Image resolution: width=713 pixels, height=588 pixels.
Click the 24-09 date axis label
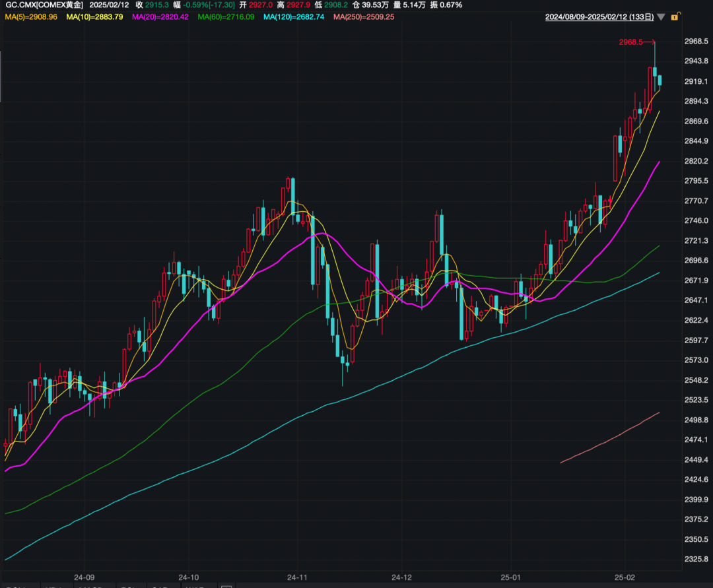point(84,577)
